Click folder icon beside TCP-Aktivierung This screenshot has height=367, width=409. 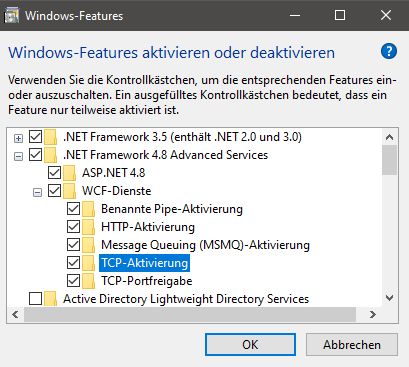coord(89,263)
